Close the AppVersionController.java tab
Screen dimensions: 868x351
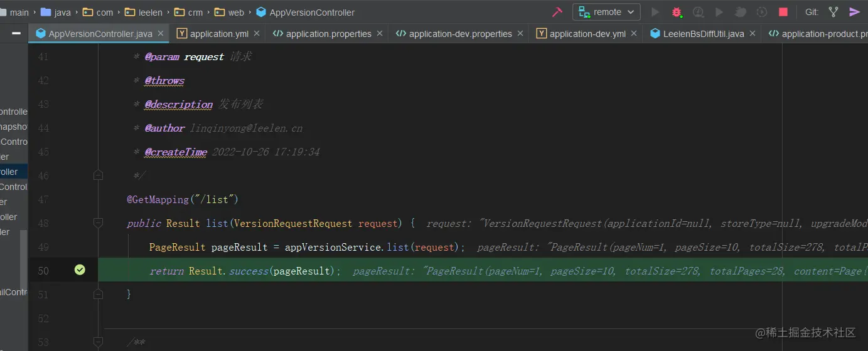(x=161, y=34)
